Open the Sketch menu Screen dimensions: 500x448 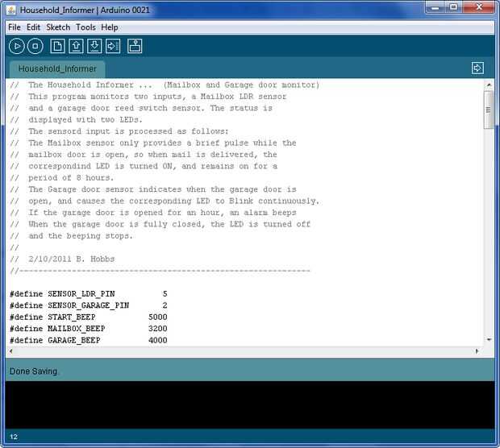tap(58, 27)
